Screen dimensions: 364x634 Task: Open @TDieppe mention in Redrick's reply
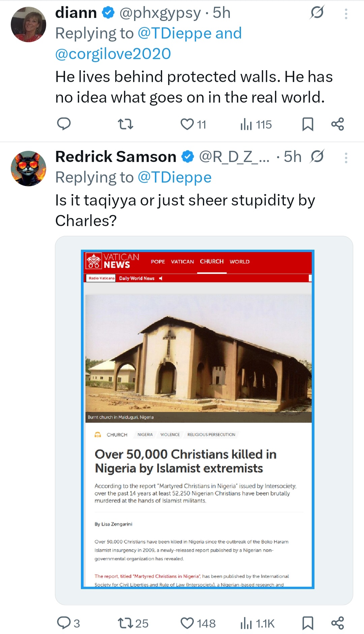pyautogui.click(x=175, y=177)
